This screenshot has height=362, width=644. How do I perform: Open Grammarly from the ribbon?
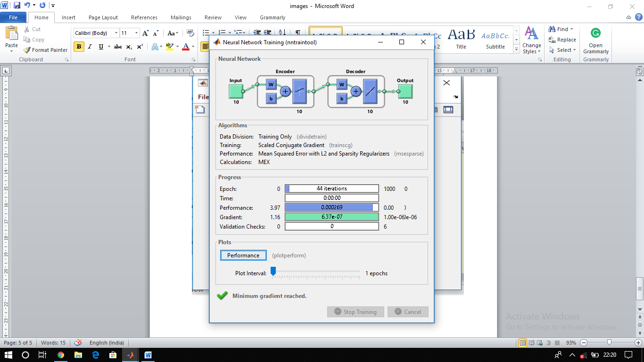coord(596,41)
